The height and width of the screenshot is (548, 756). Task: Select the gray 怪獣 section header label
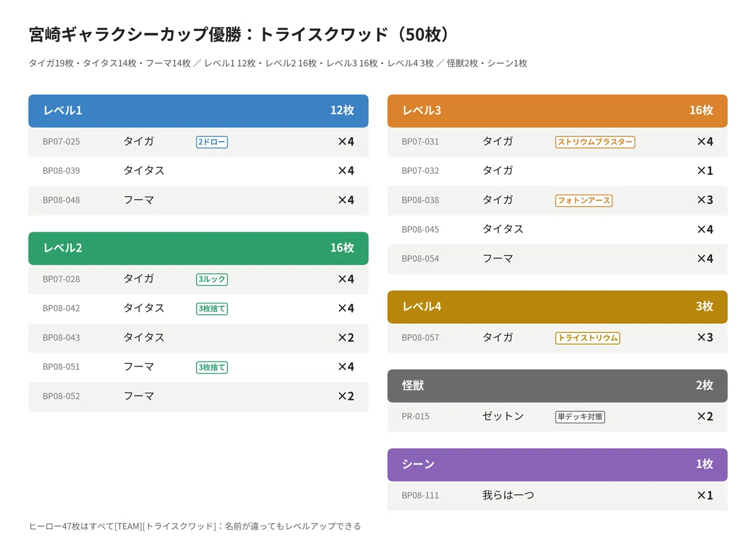[x=413, y=385]
